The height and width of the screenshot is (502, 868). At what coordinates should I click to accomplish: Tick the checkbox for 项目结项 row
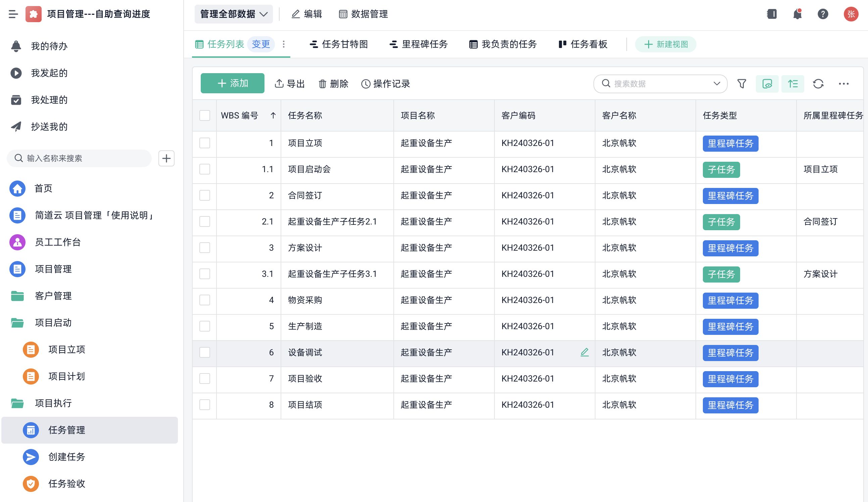click(x=205, y=405)
